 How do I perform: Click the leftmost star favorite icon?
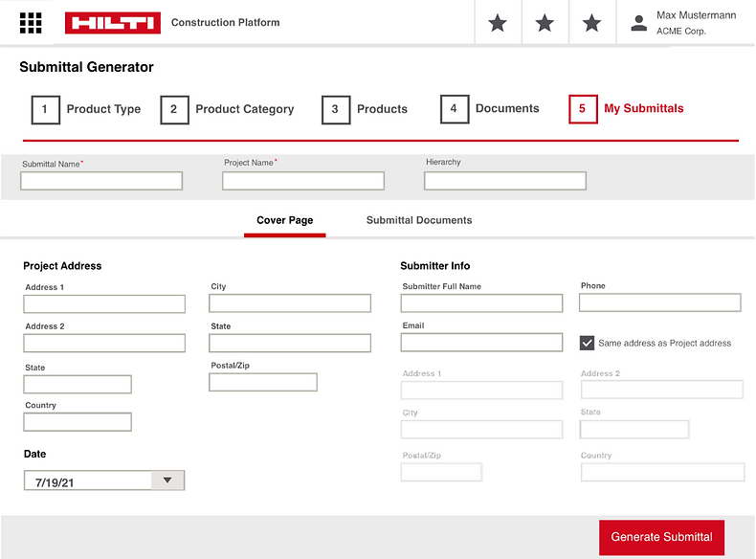pos(498,23)
